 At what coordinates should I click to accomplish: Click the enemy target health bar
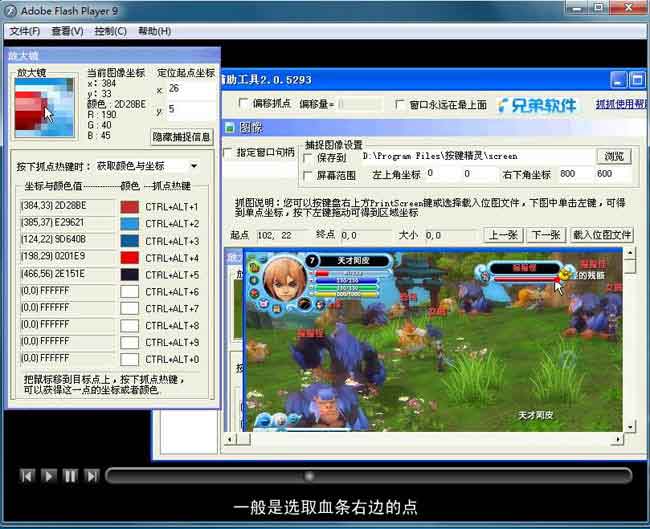pyautogui.click(x=526, y=280)
